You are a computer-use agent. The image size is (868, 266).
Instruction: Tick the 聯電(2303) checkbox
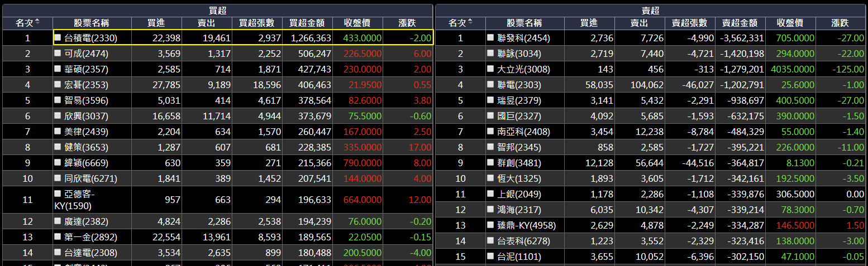coord(490,85)
